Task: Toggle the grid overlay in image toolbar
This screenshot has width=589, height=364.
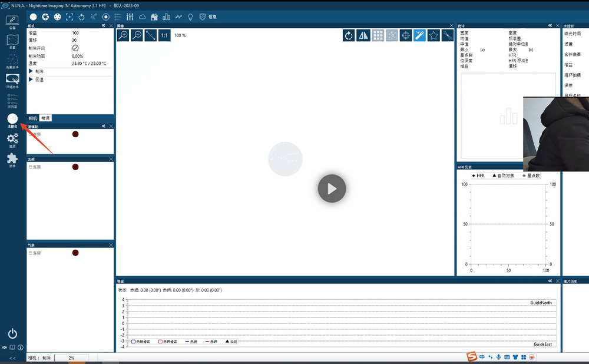Action: [x=378, y=35]
